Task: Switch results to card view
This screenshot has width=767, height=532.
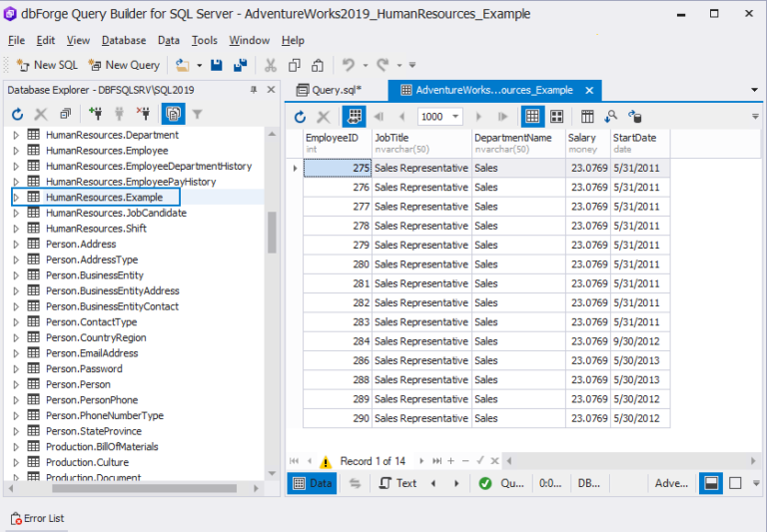Action: click(x=556, y=117)
